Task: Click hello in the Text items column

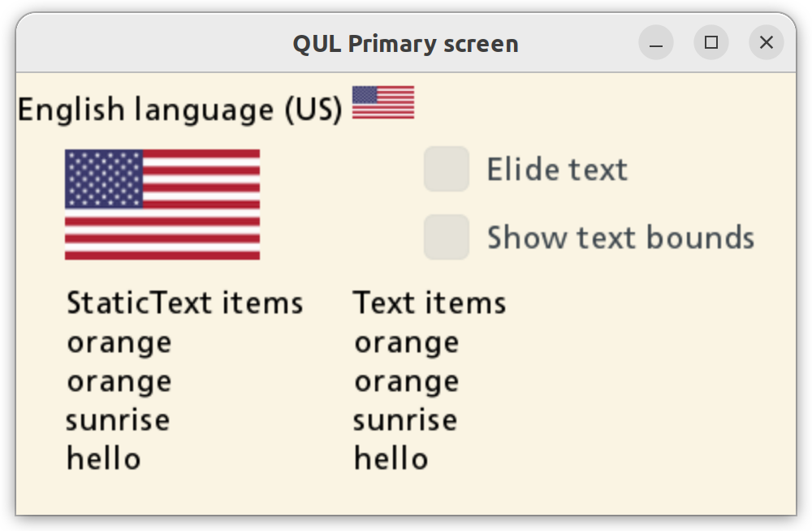Action: pyautogui.click(x=391, y=459)
